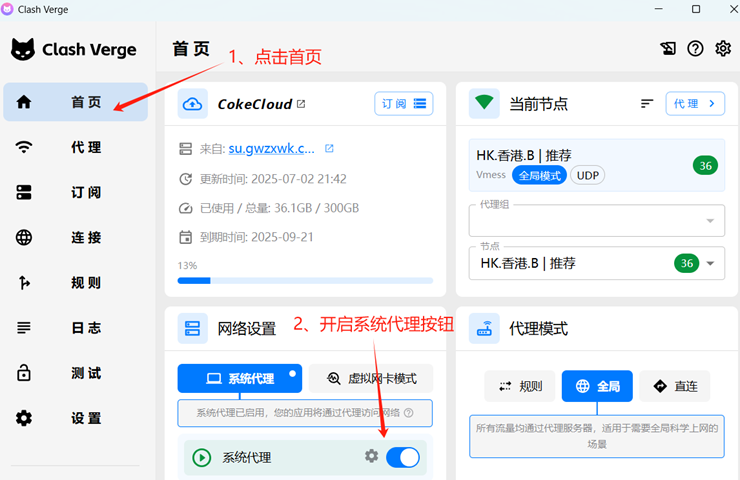Open the 代理 proxies page in sidebar

tap(76, 147)
